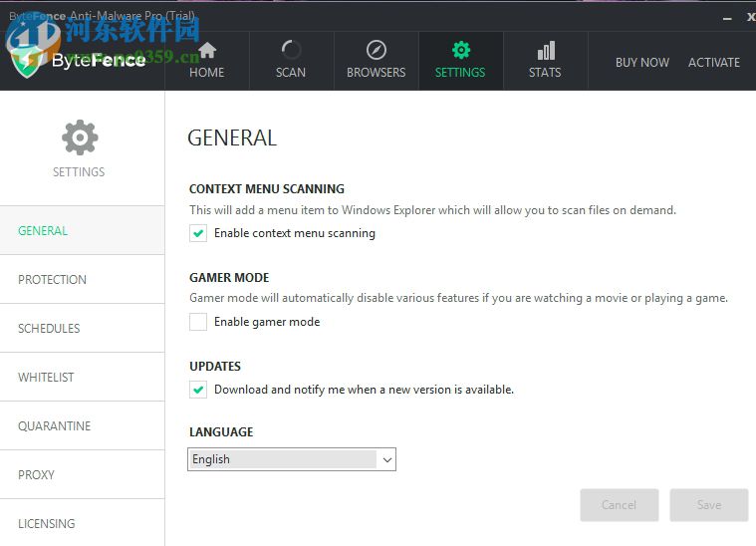Image resolution: width=756 pixels, height=546 pixels.
Task: Open WHITELIST settings section
Action: pos(82,378)
